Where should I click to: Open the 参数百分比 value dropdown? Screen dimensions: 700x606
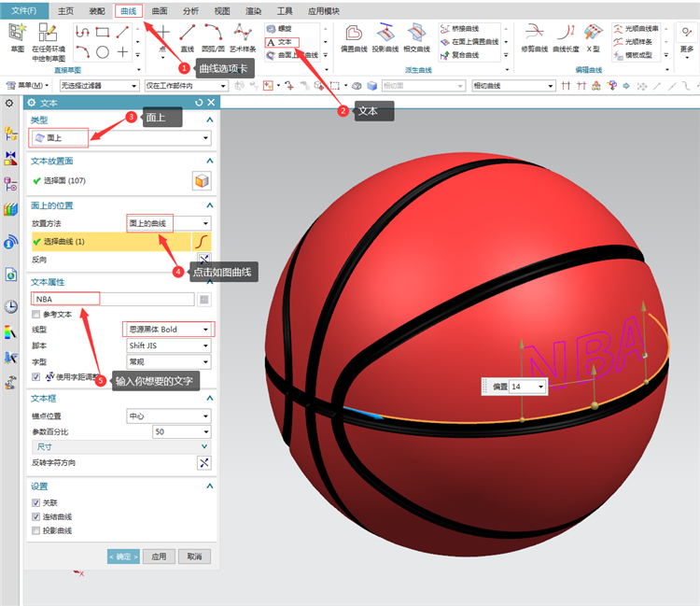click(182, 431)
